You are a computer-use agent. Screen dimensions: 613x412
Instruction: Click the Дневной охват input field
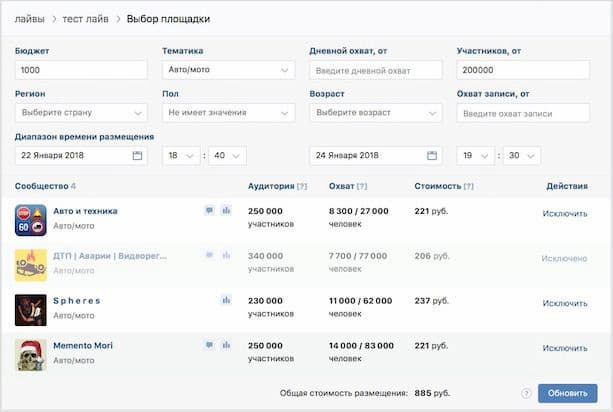tap(376, 70)
